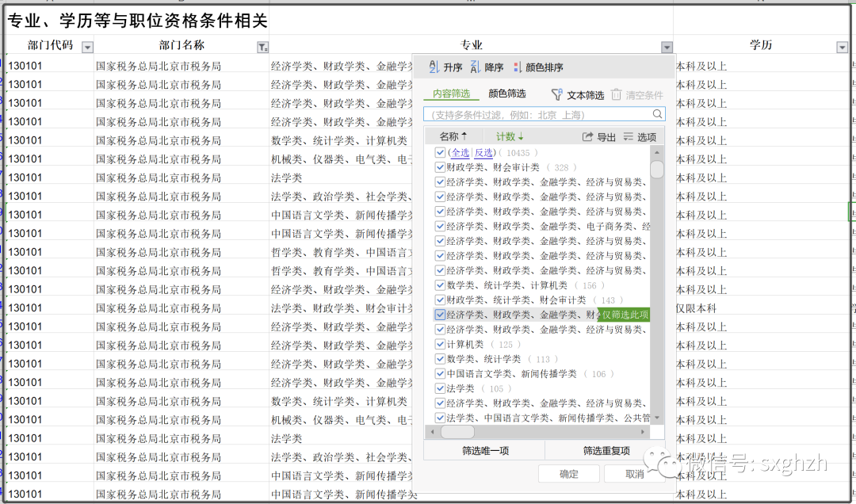This screenshot has width=856, height=504.
Task: Open the 学历 column filter dropdown
Action: point(842,48)
